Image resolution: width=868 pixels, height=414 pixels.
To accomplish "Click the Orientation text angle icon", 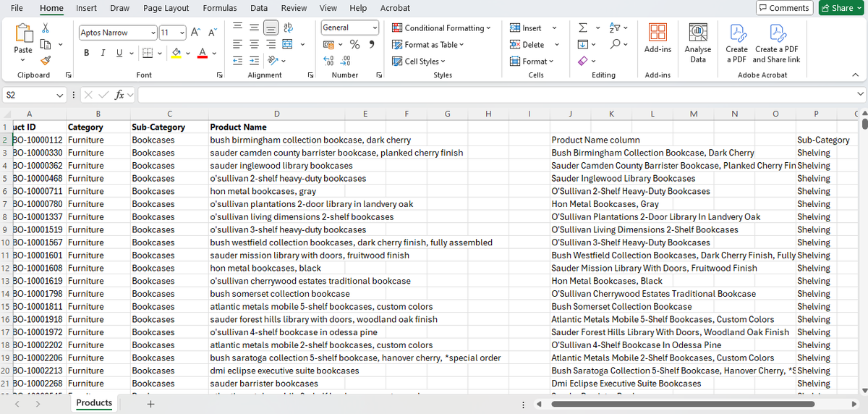I will coord(272,61).
